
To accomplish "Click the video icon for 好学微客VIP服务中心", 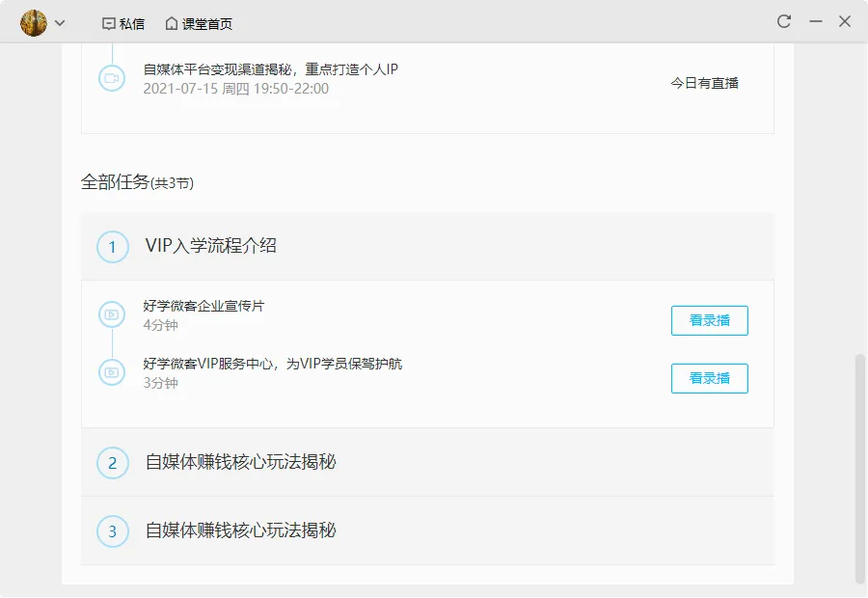I will 112,372.
